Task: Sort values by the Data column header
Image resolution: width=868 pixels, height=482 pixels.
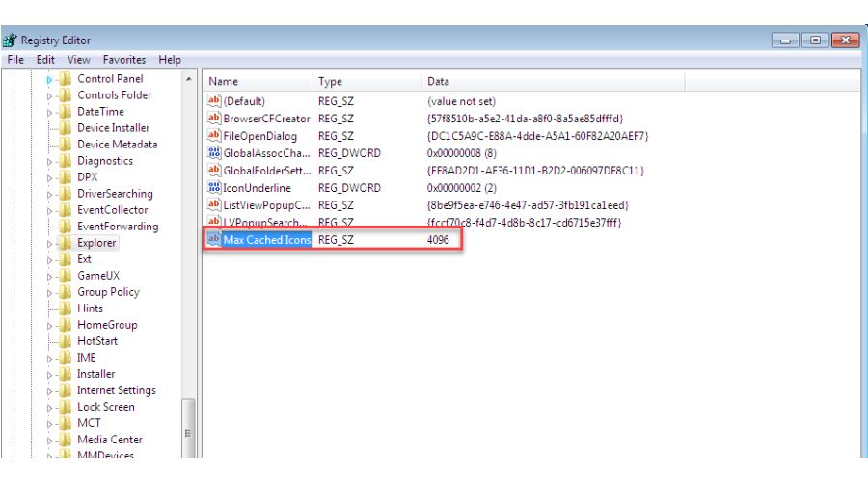Action: click(x=553, y=81)
